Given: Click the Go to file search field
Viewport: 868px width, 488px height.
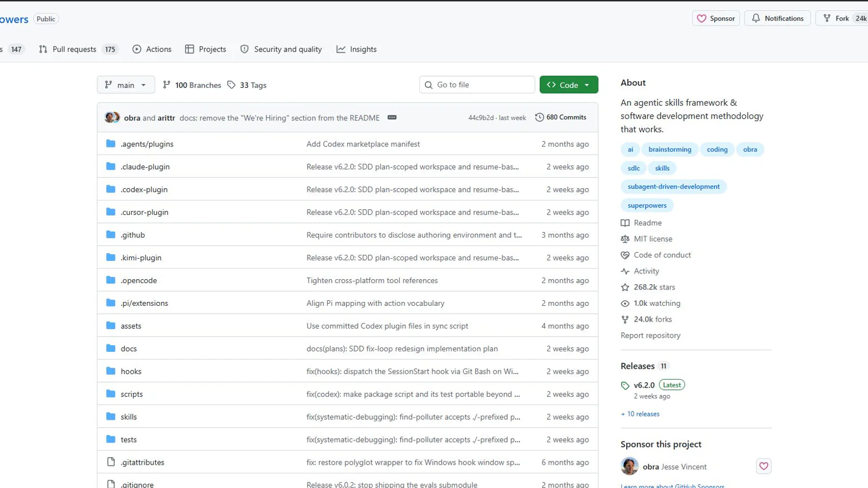Looking at the screenshot, I should (477, 85).
